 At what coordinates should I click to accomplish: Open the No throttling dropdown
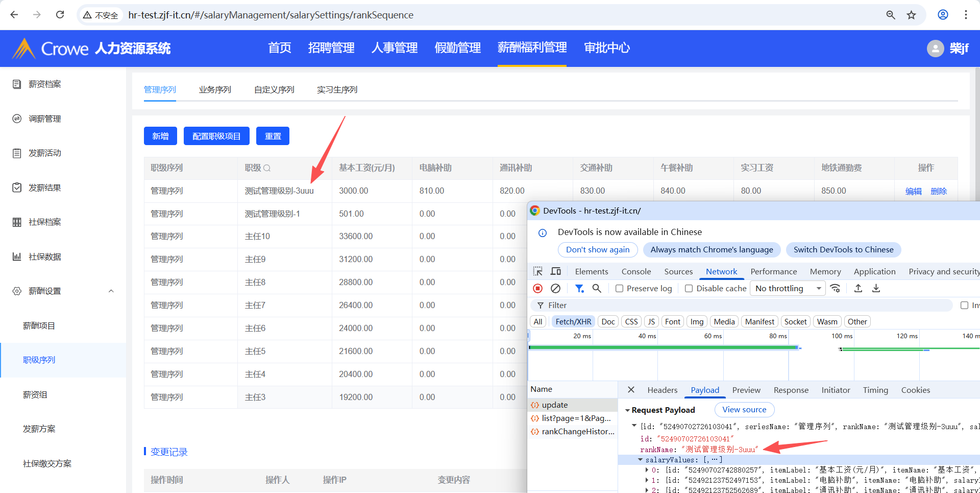[x=788, y=289]
